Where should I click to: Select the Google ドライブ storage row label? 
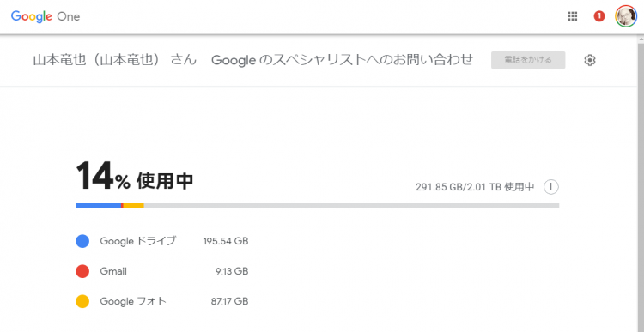[138, 241]
